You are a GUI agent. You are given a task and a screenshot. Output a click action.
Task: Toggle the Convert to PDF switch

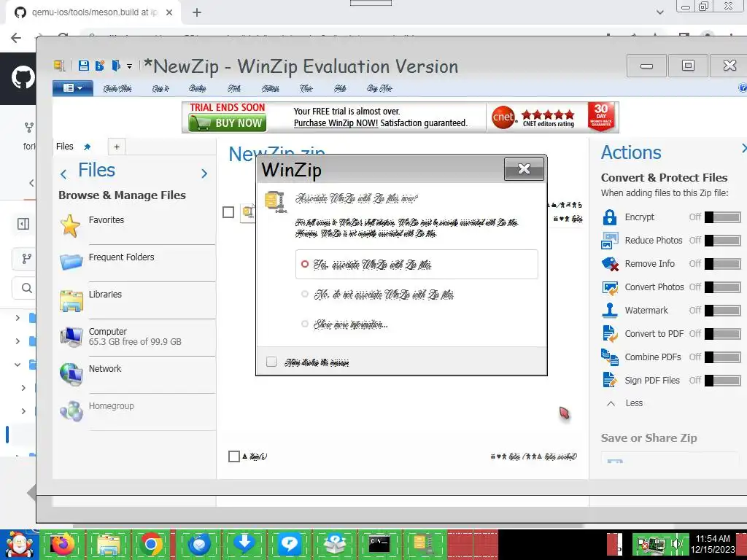pos(723,334)
